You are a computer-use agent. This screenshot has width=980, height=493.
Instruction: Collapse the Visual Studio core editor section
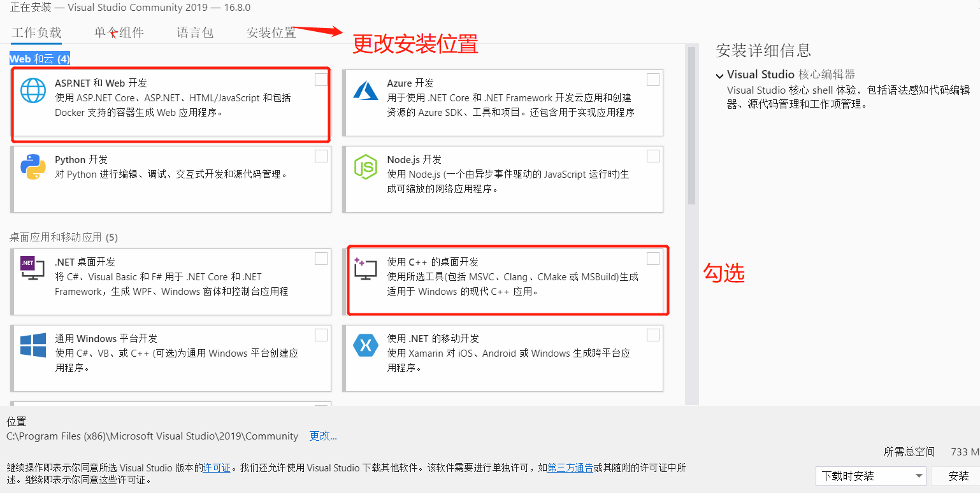[719, 75]
